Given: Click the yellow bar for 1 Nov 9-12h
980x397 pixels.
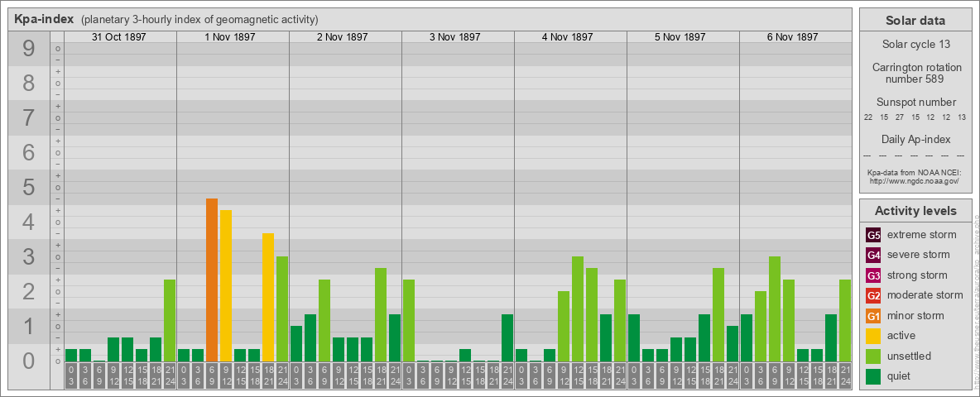Looking at the screenshot, I should pyautogui.click(x=226, y=286).
